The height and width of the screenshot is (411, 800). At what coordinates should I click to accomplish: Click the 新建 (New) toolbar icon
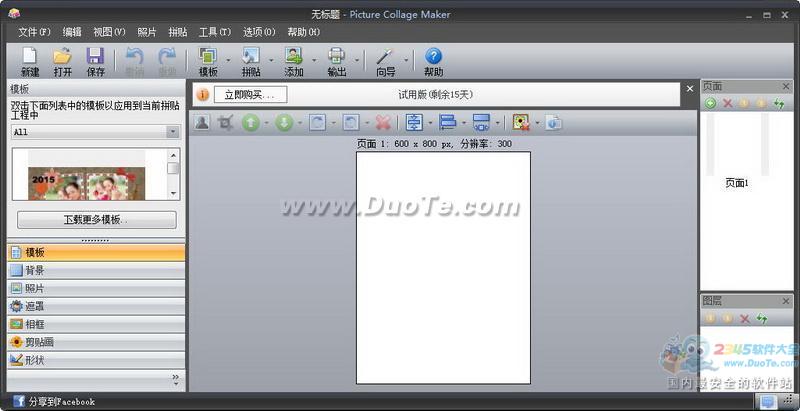point(30,56)
